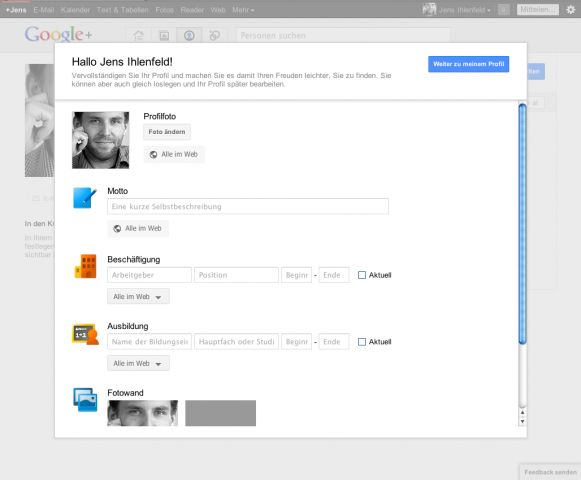Open the Jens Ihlenfeld account dropdown
Image resolution: width=581 pixels, height=480 pixels.
pyautogui.click(x=465, y=10)
